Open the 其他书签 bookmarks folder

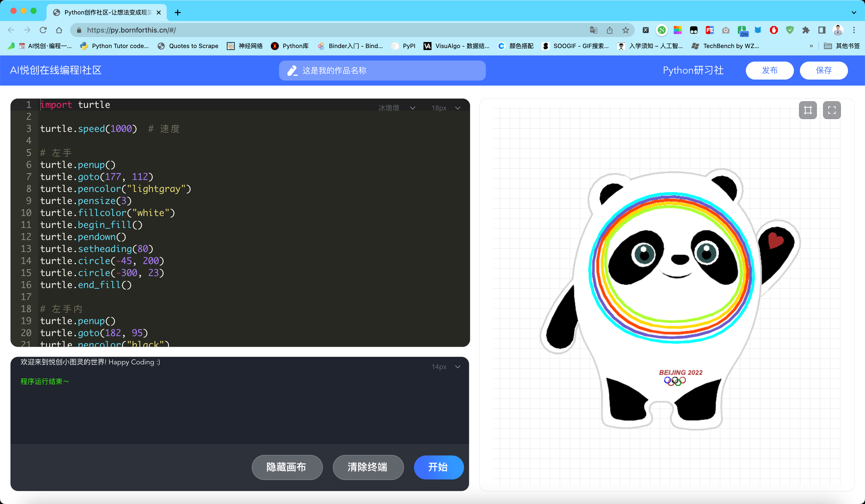pos(842,46)
